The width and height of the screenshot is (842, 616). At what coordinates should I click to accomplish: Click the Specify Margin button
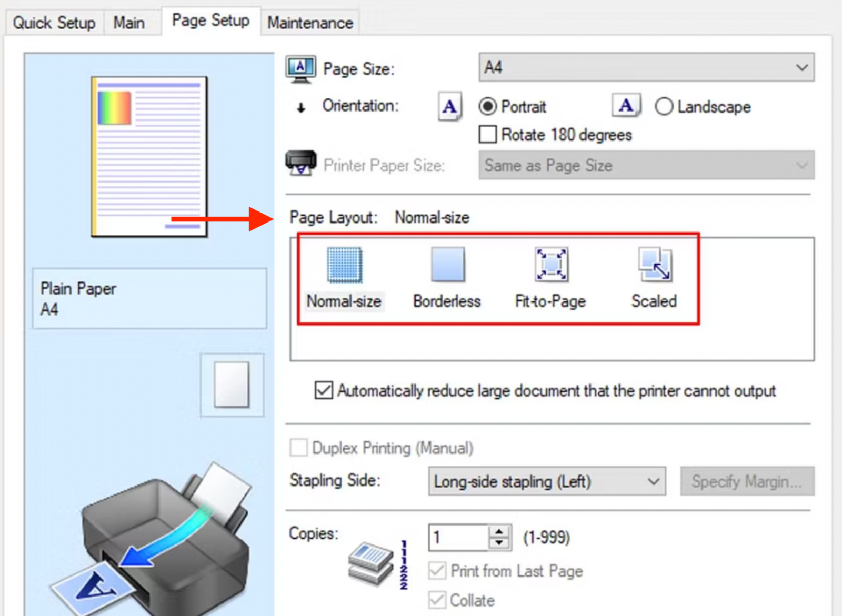[x=747, y=481]
